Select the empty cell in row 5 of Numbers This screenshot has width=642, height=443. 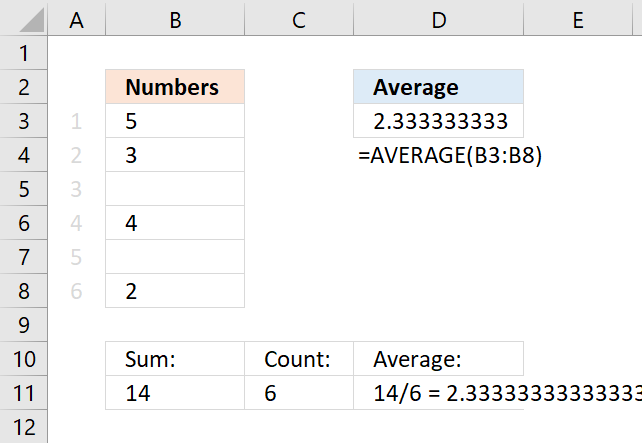pos(175,189)
